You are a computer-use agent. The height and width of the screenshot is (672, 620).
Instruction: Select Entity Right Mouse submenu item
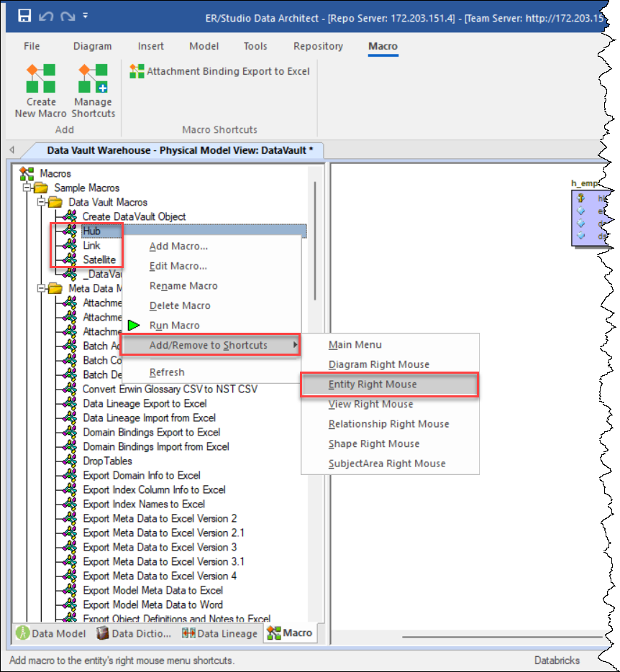coord(389,385)
